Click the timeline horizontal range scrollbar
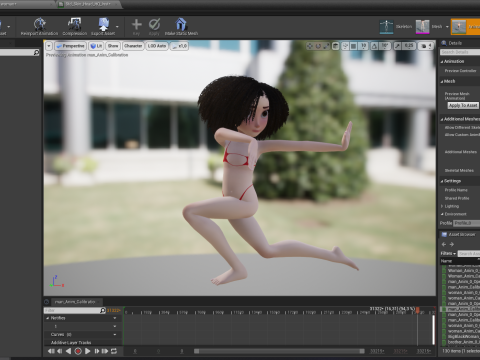 click(x=279, y=351)
